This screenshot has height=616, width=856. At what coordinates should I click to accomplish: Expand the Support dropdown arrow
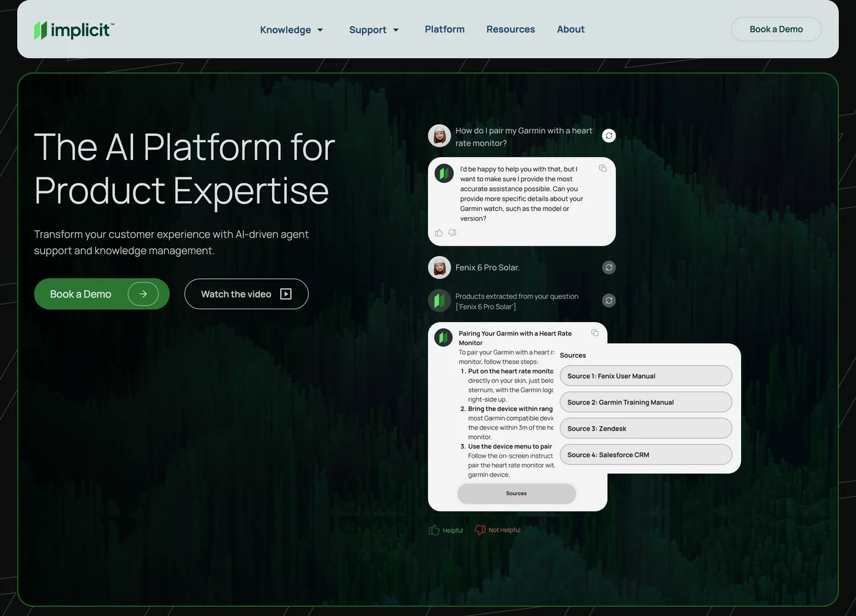(396, 30)
